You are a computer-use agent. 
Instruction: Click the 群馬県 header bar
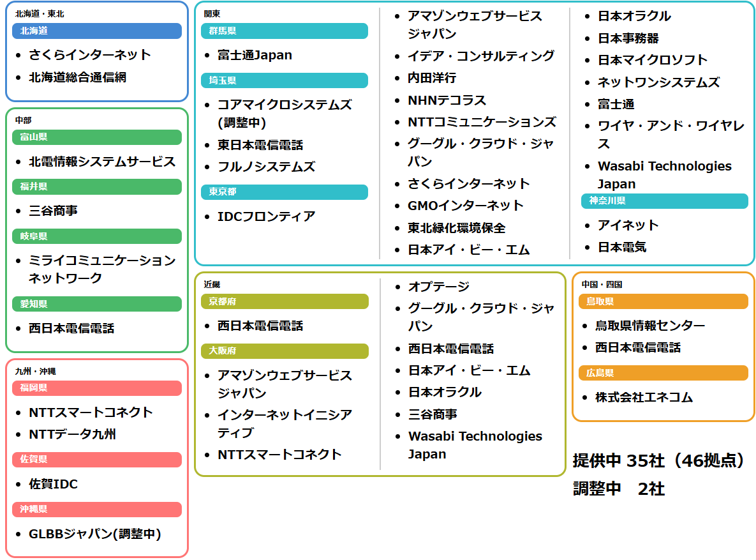click(285, 31)
